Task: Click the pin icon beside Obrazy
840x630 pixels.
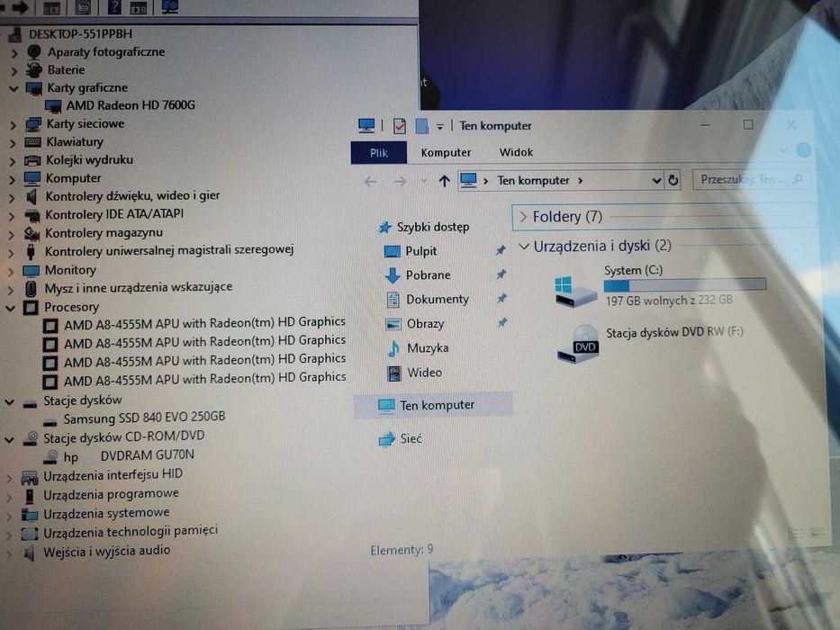Action: 502,322
